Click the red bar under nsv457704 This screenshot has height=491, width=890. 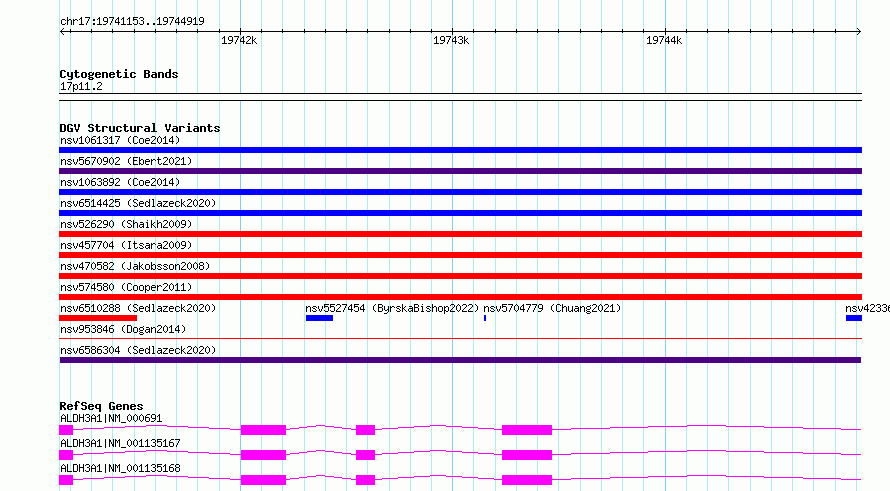(x=460, y=255)
